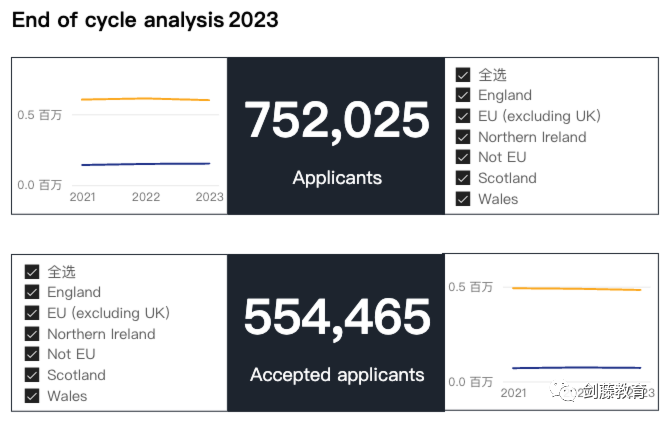Uncheck the England checkbox in Applicants panel

pos(463,95)
